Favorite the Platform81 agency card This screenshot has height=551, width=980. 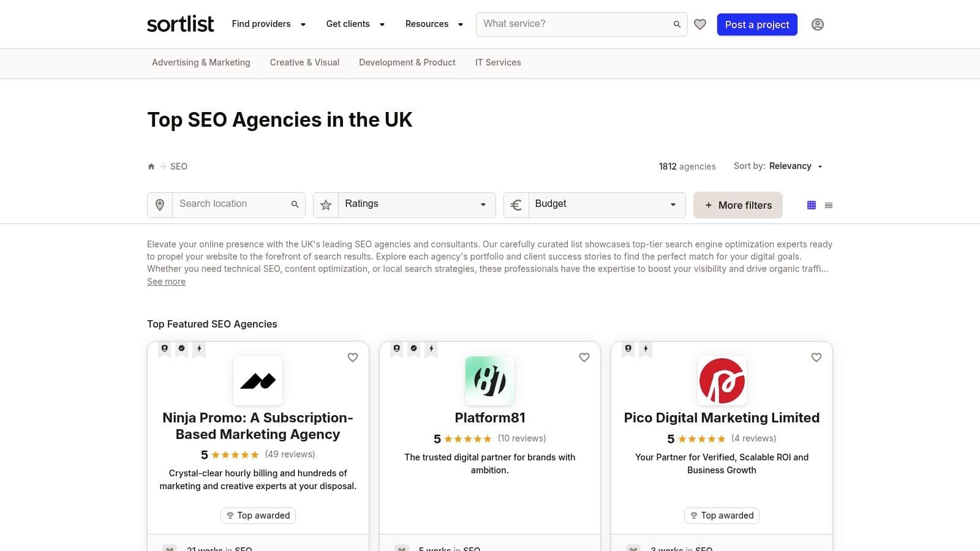pyautogui.click(x=584, y=358)
